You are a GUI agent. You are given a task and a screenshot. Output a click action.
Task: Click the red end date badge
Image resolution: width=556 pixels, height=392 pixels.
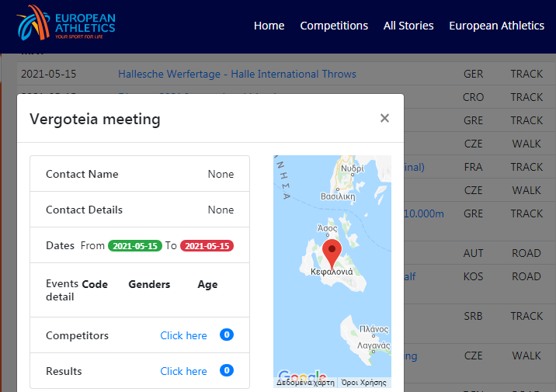pos(207,245)
